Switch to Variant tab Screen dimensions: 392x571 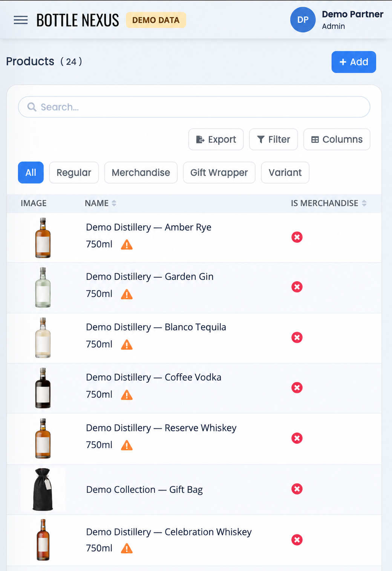[285, 172]
